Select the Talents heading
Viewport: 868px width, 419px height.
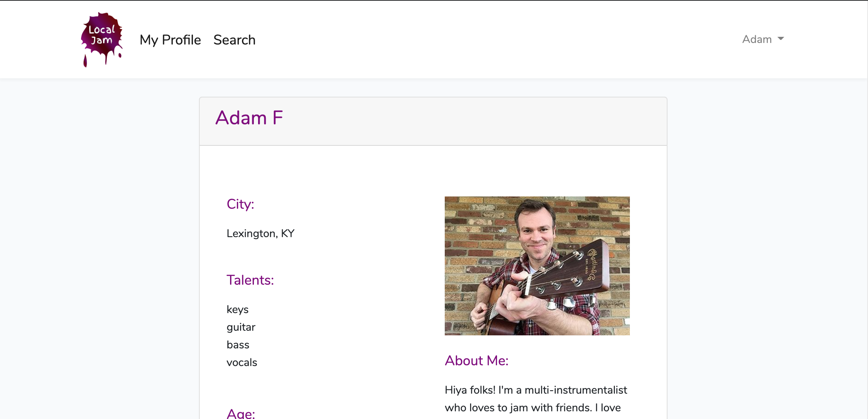click(250, 280)
